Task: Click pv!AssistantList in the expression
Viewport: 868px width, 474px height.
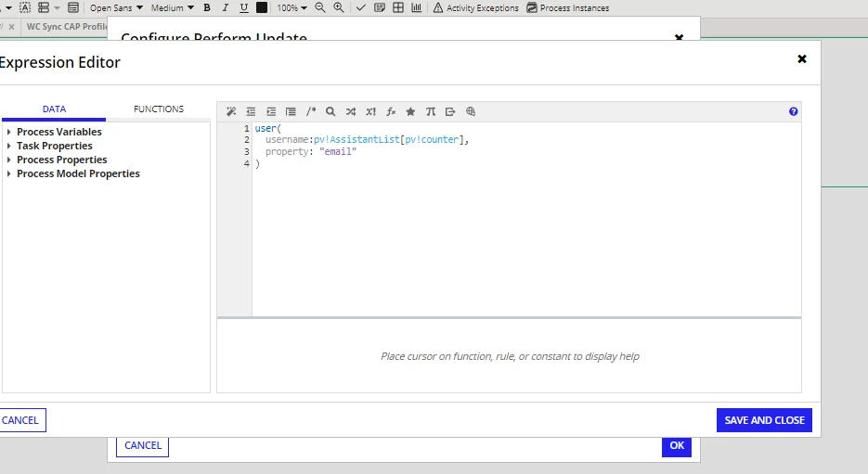Action: [356, 140]
